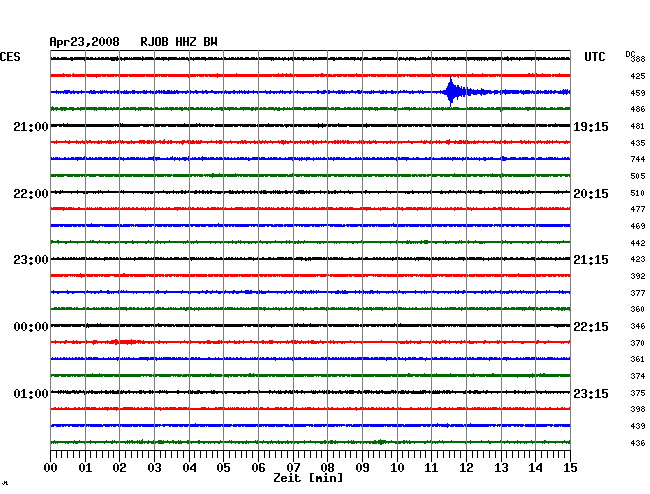This screenshot has width=650, height=494.
Task: Click the DC offset value "398"
Action: [x=638, y=409]
